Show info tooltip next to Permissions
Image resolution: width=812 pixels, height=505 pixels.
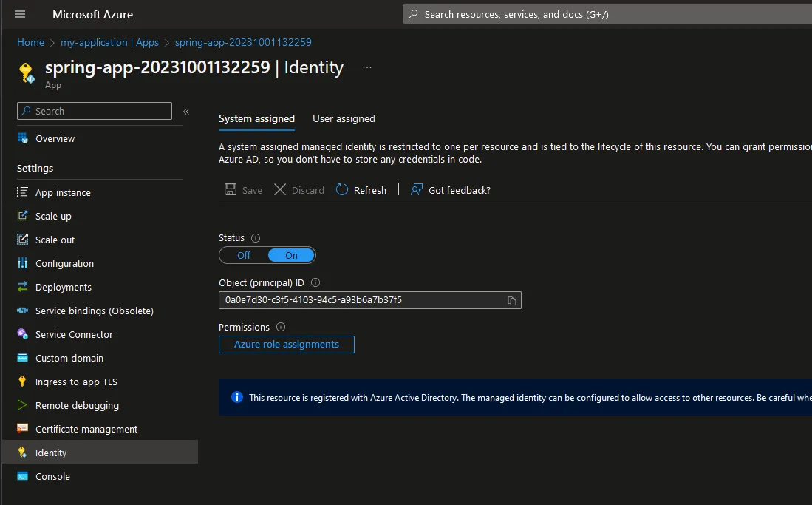(x=281, y=327)
